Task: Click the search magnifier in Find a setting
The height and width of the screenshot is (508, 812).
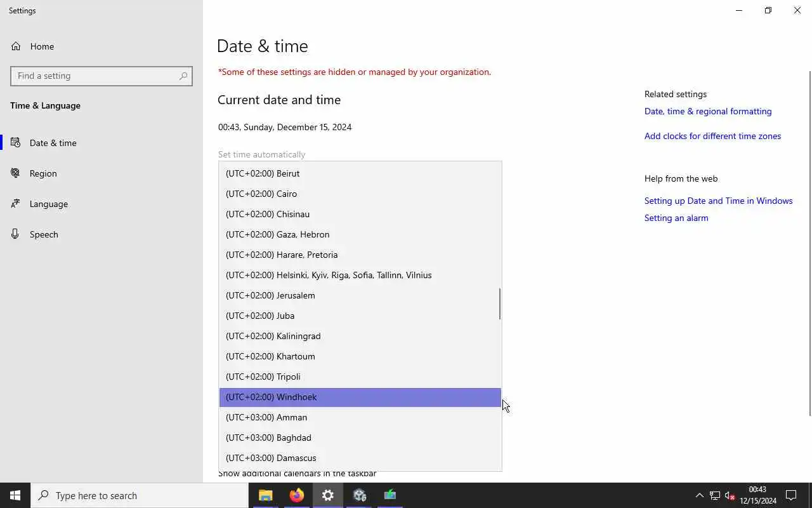Action: point(183,76)
